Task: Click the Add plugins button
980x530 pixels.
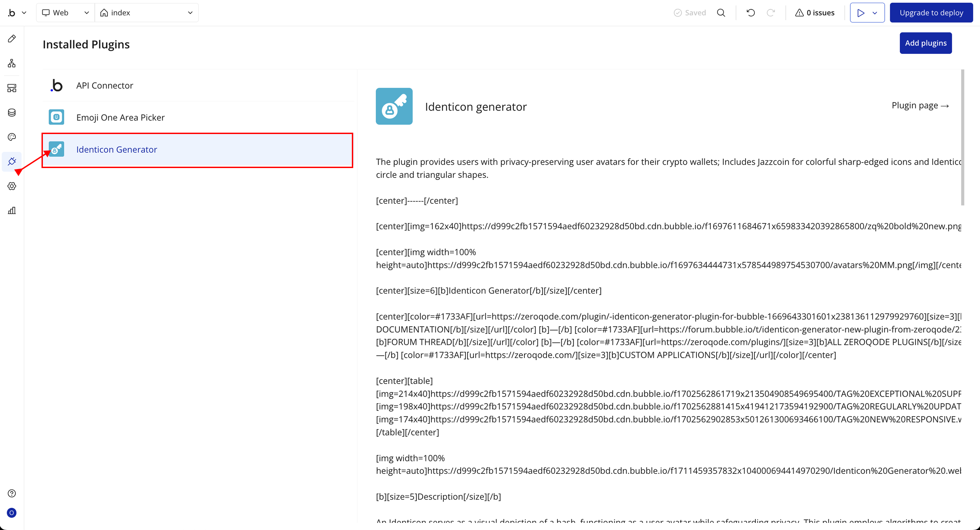Action: click(925, 43)
